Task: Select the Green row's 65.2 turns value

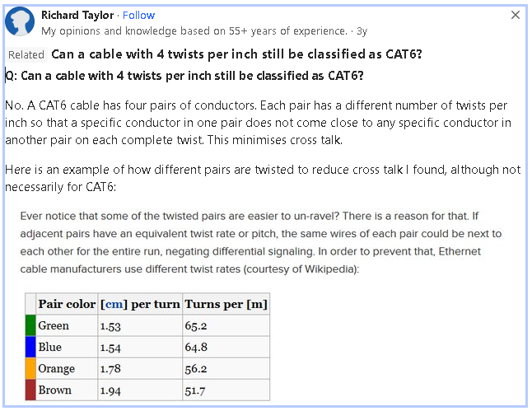Action: coord(195,325)
